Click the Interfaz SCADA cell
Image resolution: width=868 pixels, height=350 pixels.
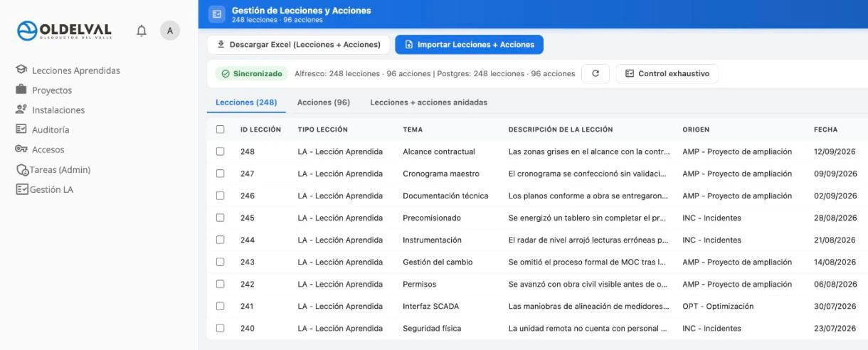[431, 306]
